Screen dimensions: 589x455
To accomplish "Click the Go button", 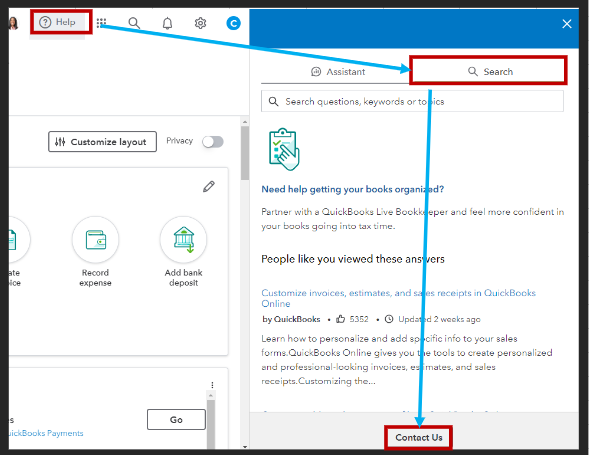I will [x=176, y=419].
